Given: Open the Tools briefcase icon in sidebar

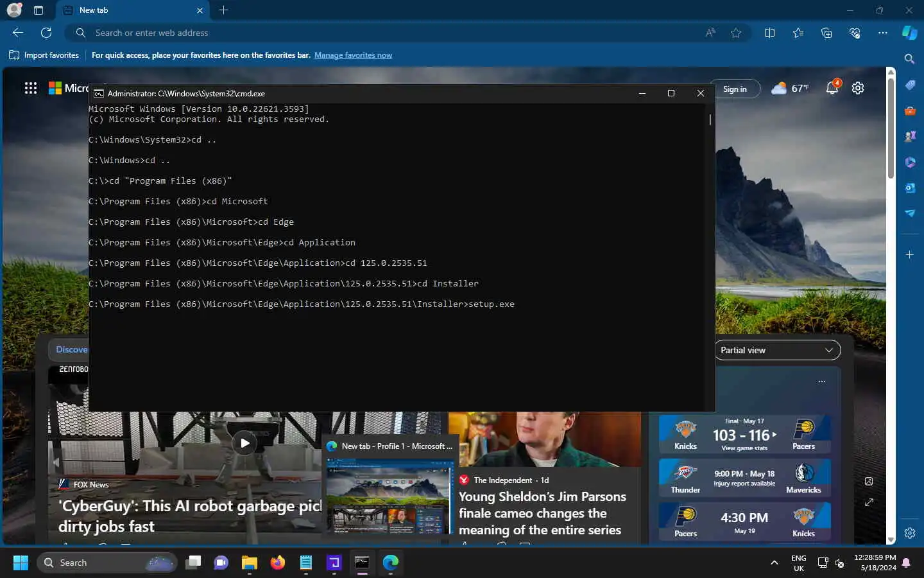Looking at the screenshot, I should 910,110.
